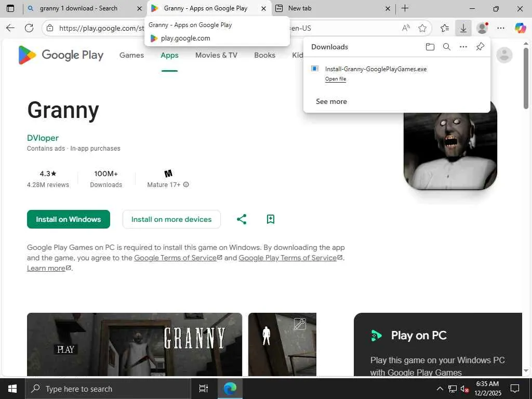Pin the Downloads panel
The height and width of the screenshot is (399, 532).
click(x=480, y=47)
